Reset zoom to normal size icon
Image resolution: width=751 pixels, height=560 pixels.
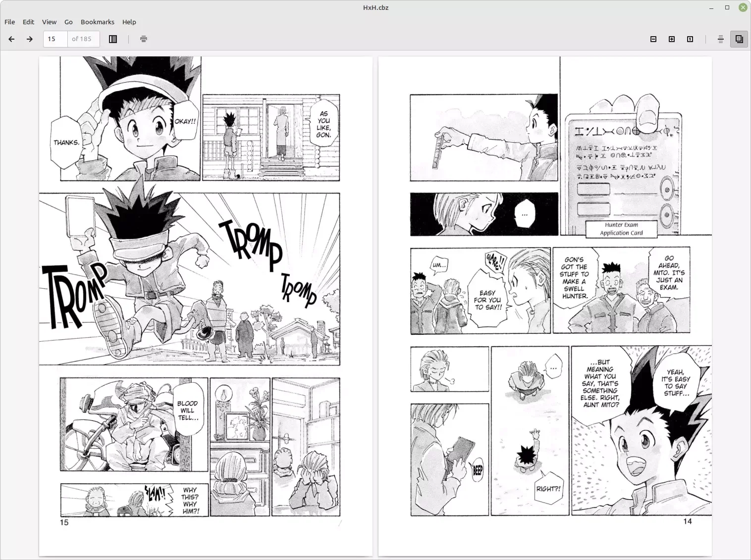click(690, 39)
